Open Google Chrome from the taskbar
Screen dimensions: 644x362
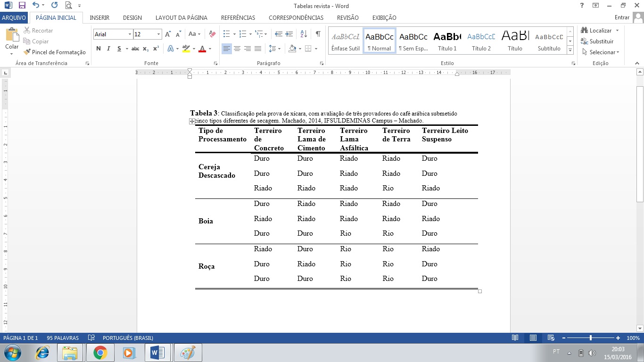(x=100, y=353)
